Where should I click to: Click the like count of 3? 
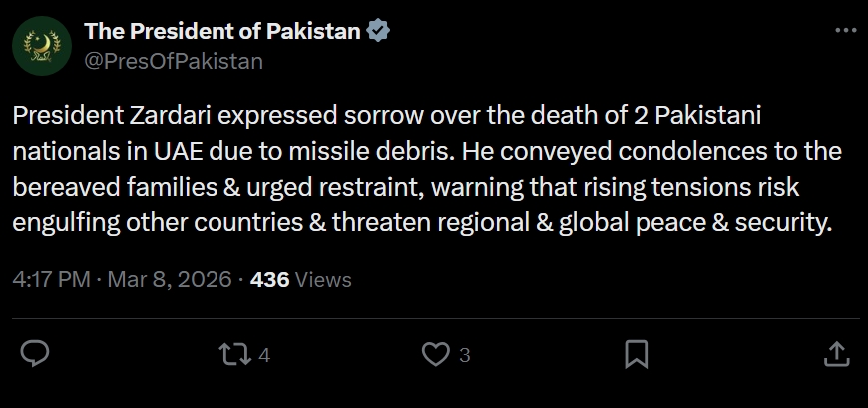coord(464,355)
